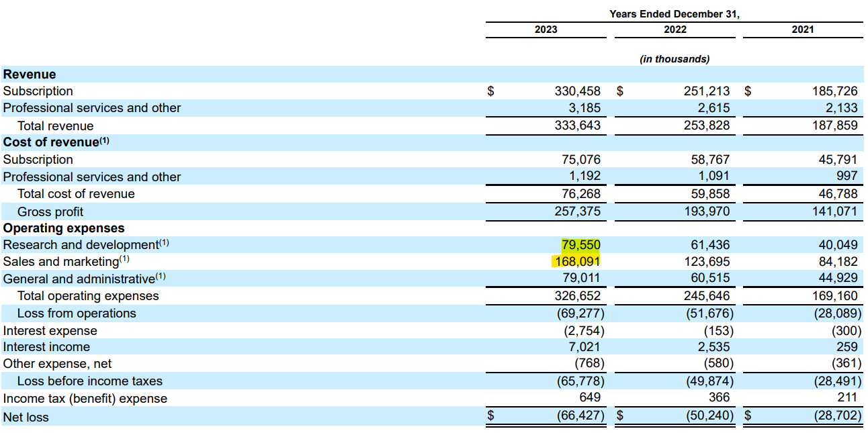This screenshot has width=868, height=433.
Task: Click the 2023 Gross profit value 257,375
Action: (576, 211)
